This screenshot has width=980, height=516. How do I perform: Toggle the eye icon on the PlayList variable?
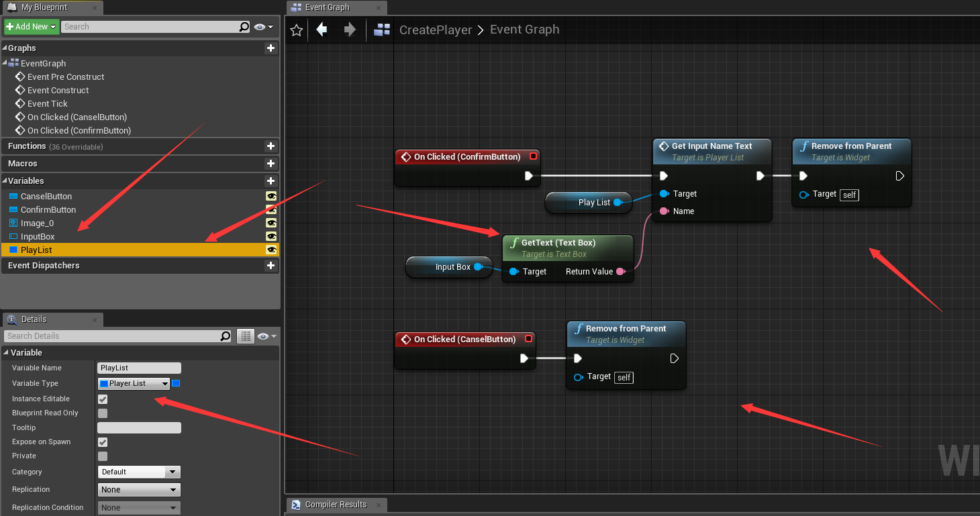pos(271,250)
